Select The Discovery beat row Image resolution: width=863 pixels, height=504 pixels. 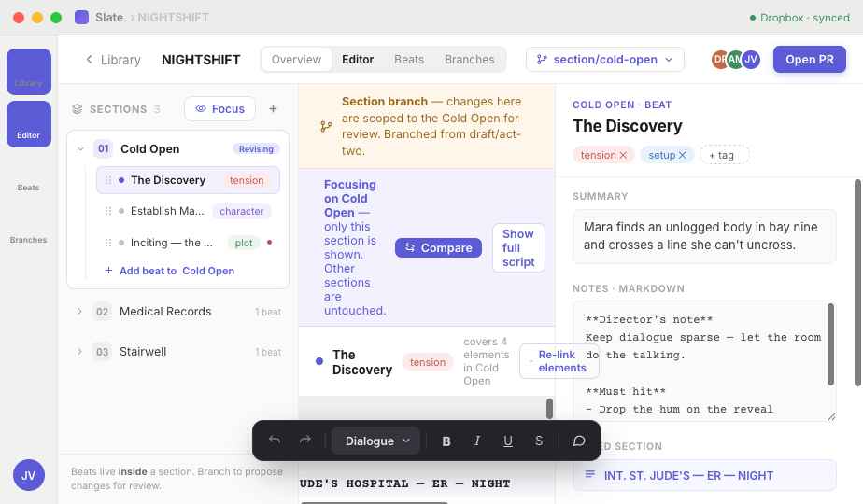(189, 180)
